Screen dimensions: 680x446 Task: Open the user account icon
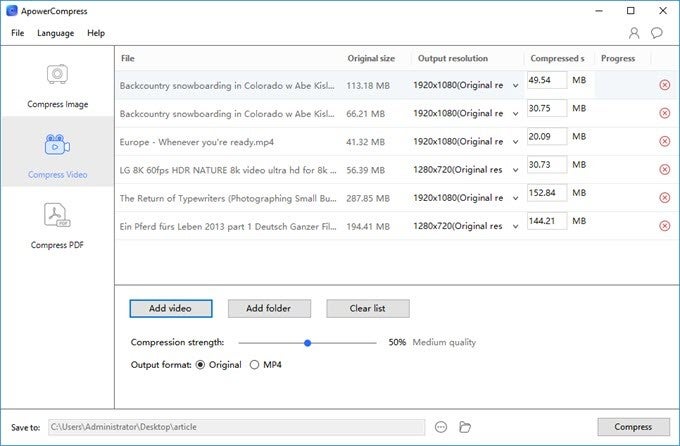[x=634, y=33]
